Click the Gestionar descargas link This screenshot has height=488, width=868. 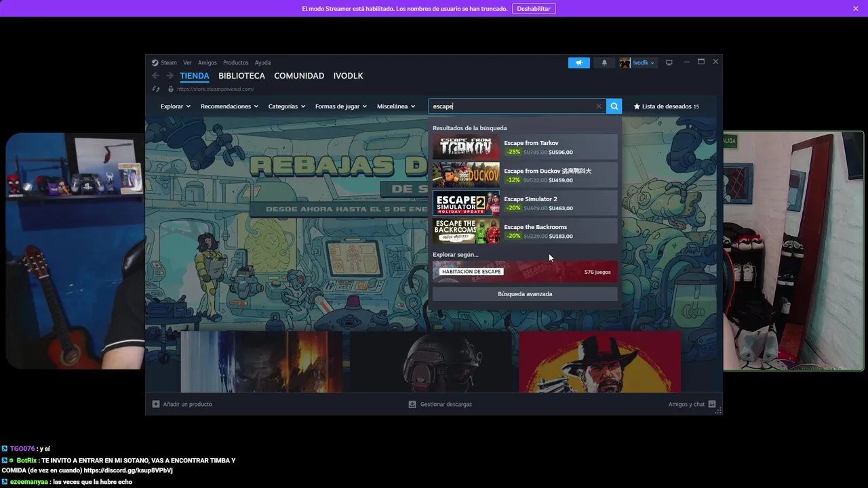(446, 404)
